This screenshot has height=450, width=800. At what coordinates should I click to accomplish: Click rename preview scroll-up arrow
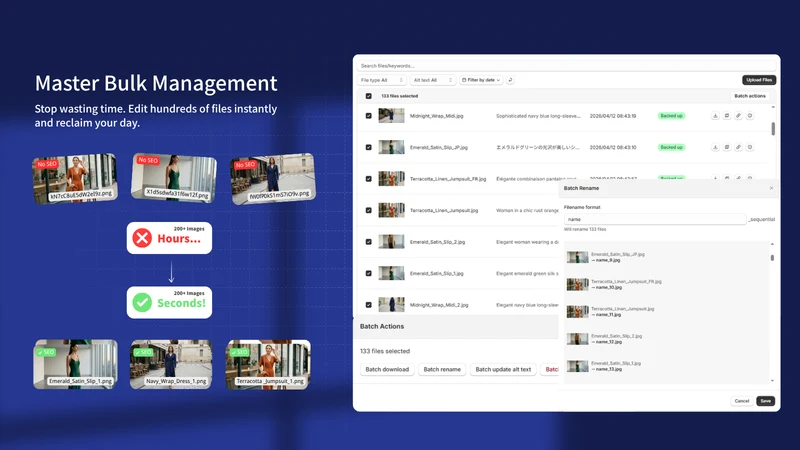772,244
